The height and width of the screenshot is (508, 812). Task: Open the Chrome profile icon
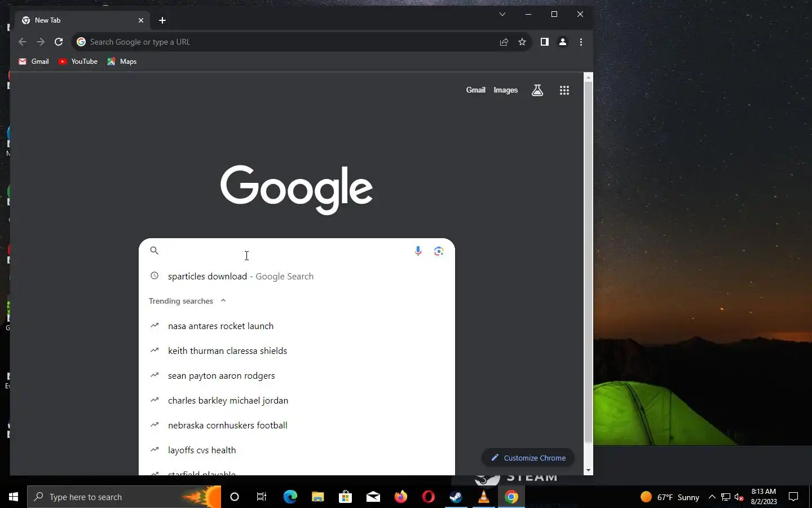[562, 42]
